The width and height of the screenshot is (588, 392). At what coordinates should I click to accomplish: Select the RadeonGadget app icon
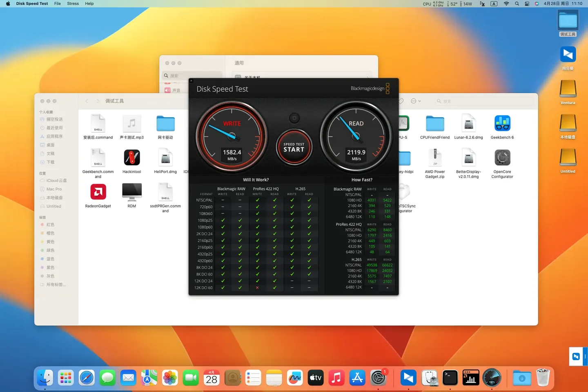tap(98, 192)
